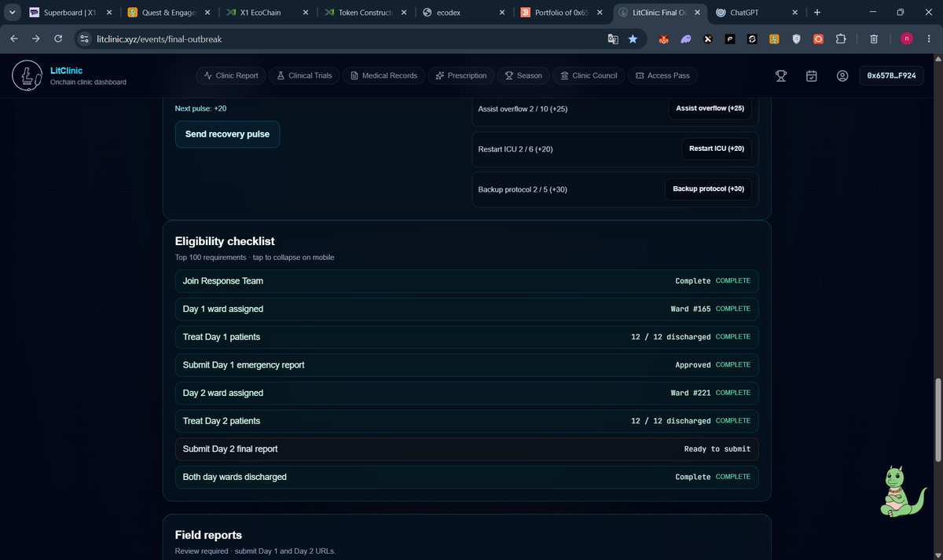Screen dimensions: 943x560
Task: Open the calendar check icon
Action: tap(812, 76)
